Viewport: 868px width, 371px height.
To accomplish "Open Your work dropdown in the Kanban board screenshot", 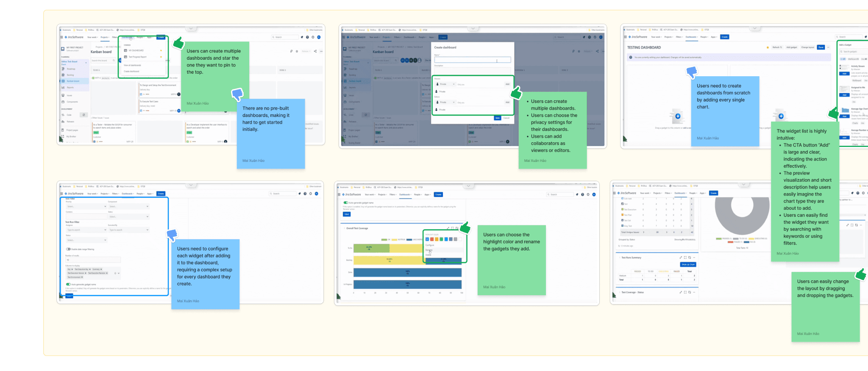I will pos(92,37).
